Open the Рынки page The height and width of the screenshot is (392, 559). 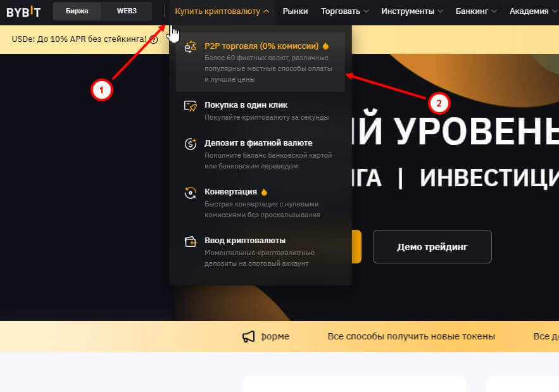coord(296,11)
